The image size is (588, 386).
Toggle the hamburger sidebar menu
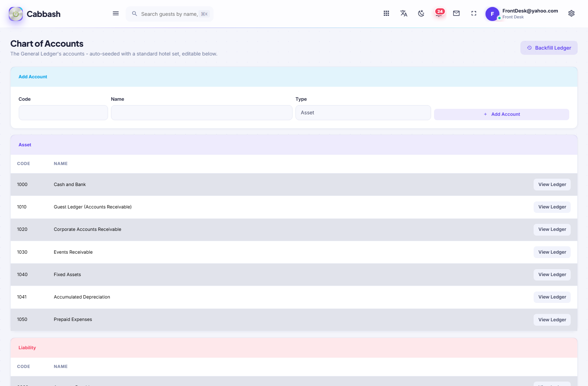(x=116, y=14)
